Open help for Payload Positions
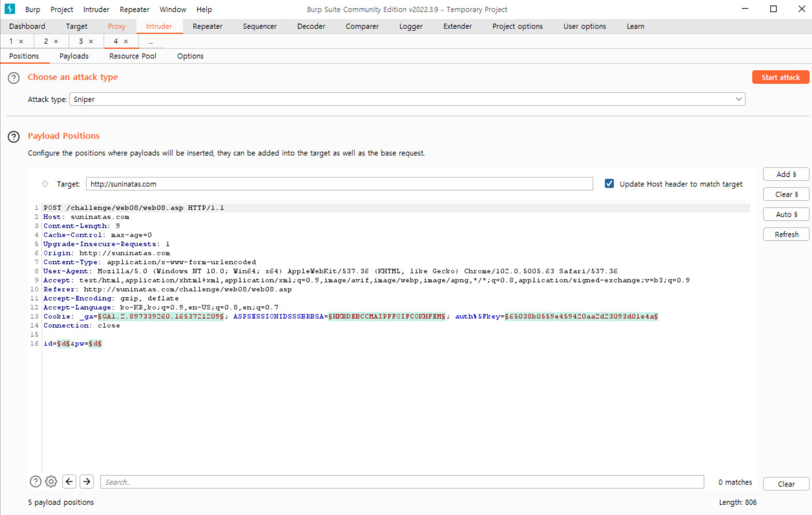The height and width of the screenshot is (515, 812). point(14,137)
